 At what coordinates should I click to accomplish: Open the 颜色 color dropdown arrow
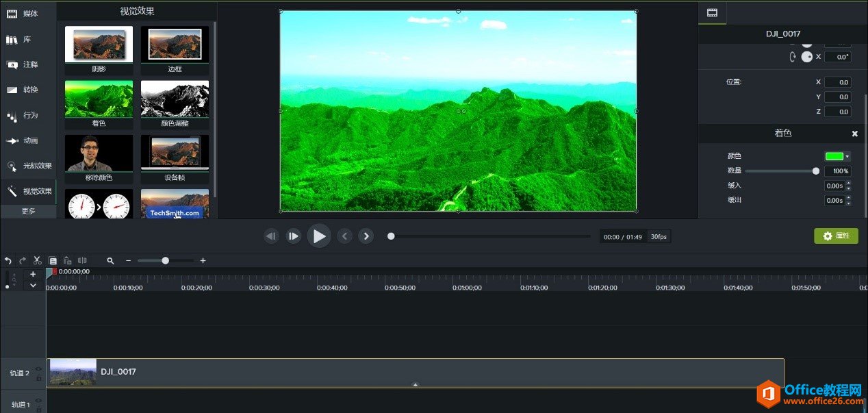point(847,157)
